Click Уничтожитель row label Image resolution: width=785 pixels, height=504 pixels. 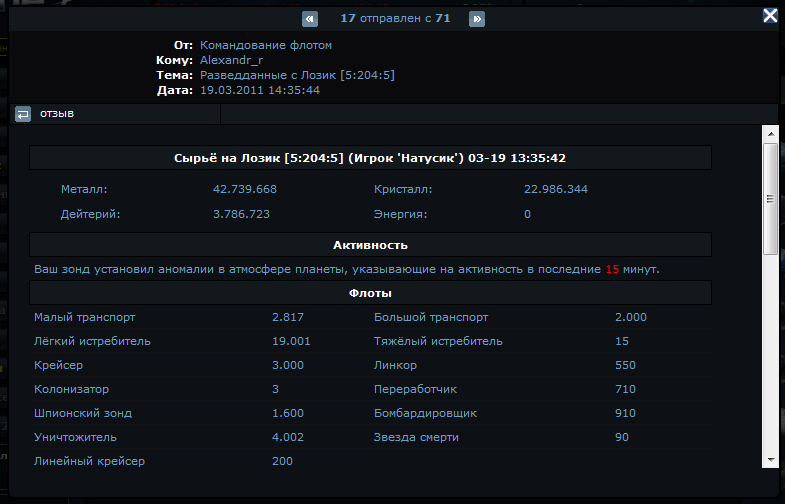tap(75, 437)
